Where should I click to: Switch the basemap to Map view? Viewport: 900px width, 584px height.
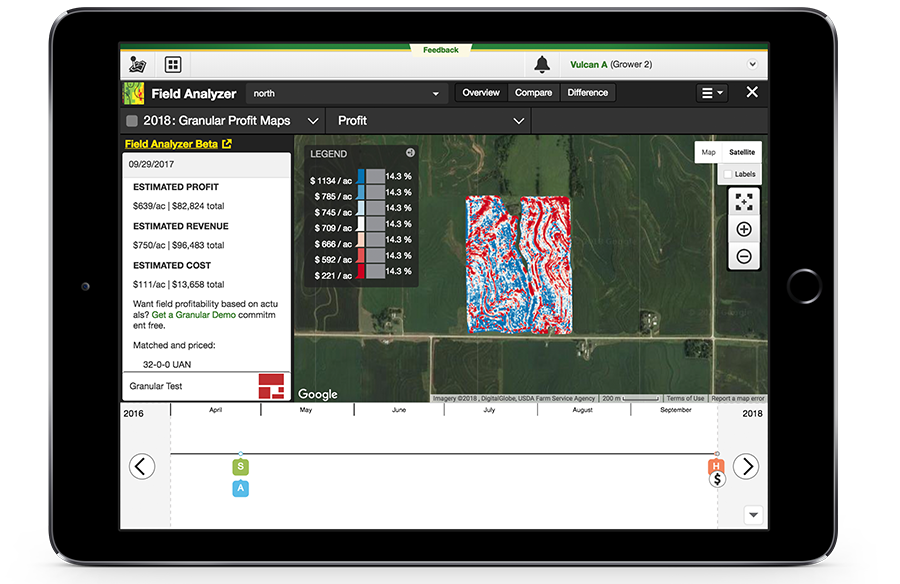click(x=708, y=152)
